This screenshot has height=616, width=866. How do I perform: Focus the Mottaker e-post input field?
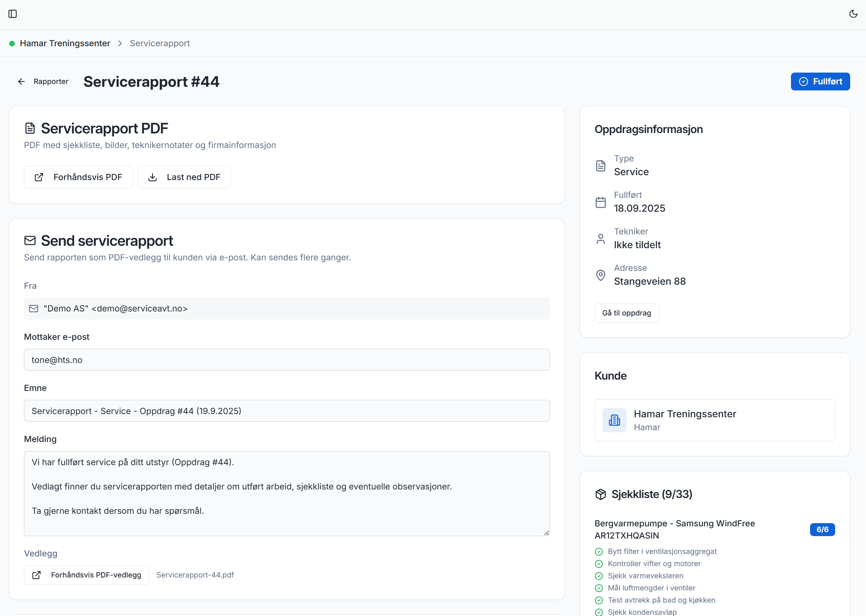click(x=287, y=360)
